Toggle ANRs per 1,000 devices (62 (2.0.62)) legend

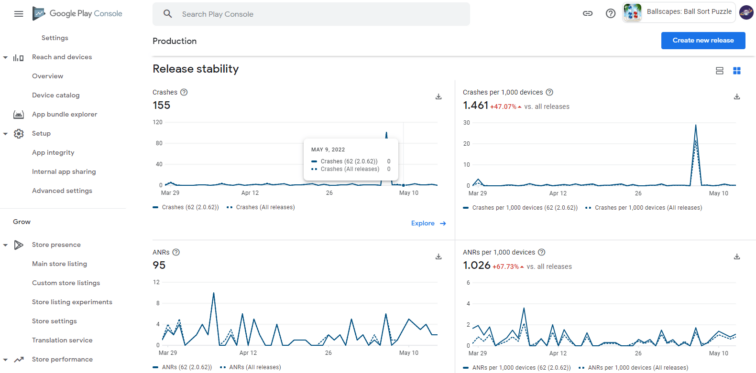click(517, 367)
